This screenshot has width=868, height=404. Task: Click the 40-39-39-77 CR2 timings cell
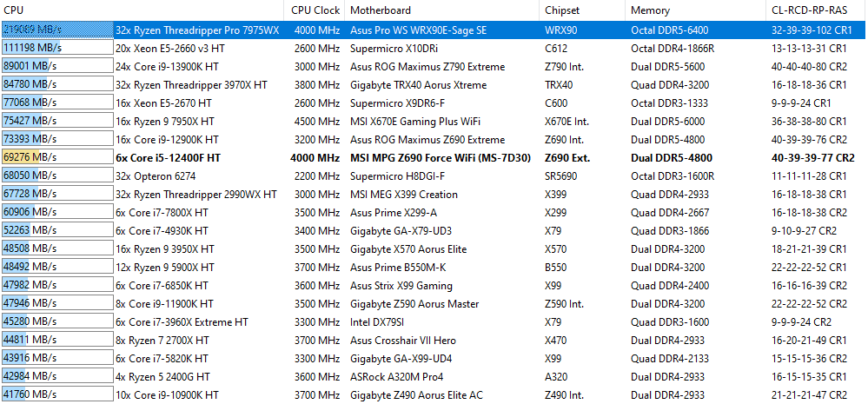click(x=813, y=158)
